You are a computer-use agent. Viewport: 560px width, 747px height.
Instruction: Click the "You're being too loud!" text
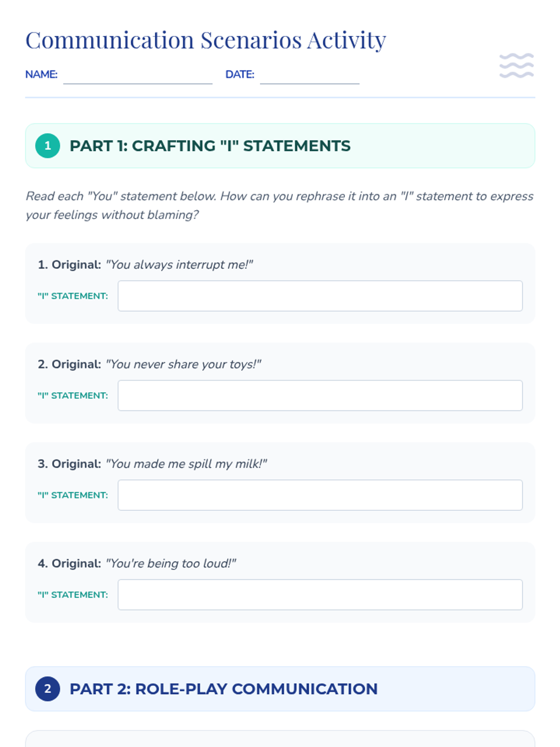[x=171, y=564]
